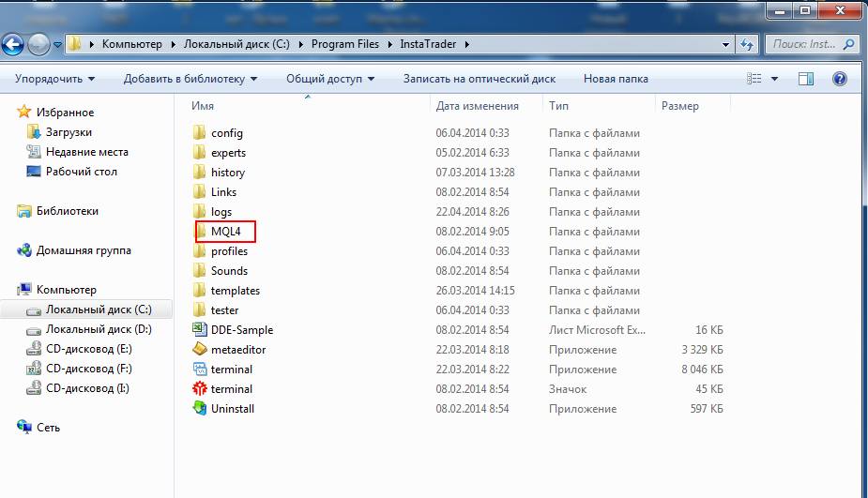Select the metaeditor application icon
Screen dimensions: 868x498
(x=199, y=349)
